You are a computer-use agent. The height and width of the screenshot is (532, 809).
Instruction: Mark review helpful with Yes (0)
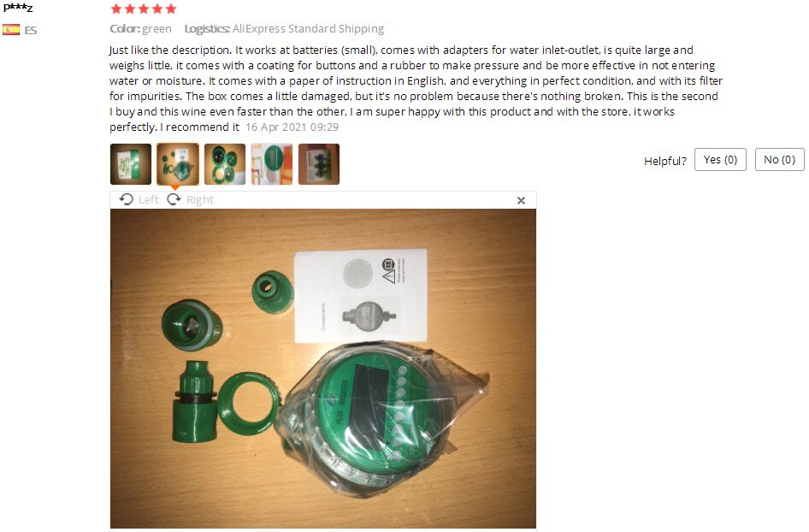720,159
